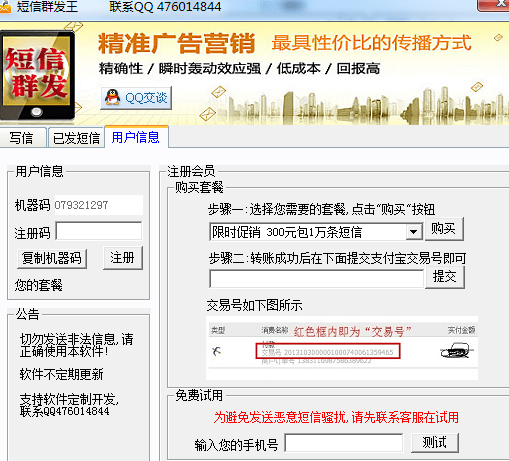Screen dimensions: 509x461
Task: Click the QQ penguin icon
Action: click(x=112, y=98)
